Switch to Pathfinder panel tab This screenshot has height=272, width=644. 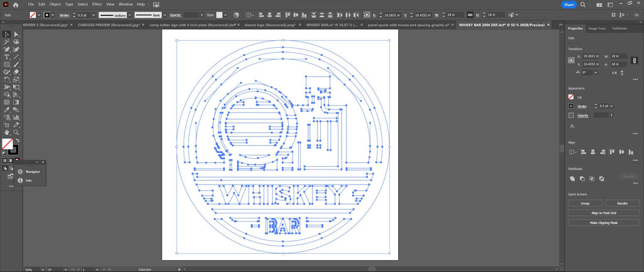tap(619, 28)
